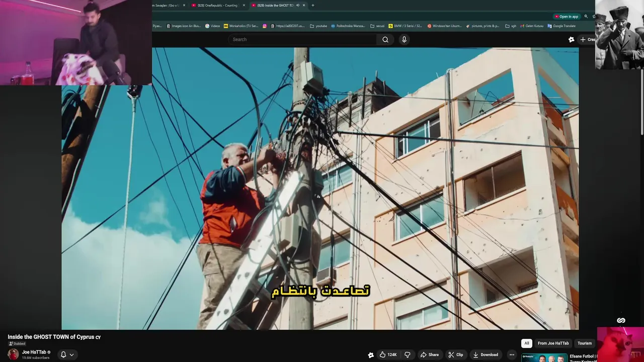Open the Gelen Kutusu Gmail bookmark
The height and width of the screenshot is (362, 644).
[531, 26]
